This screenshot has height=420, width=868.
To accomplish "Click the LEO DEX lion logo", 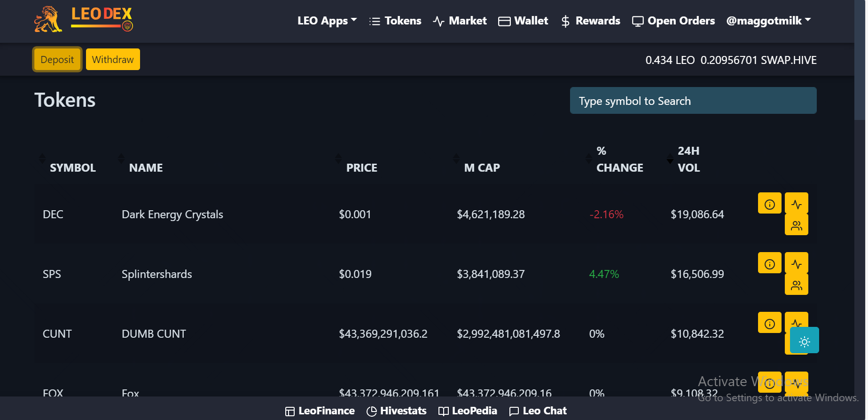I will click(84, 19).
